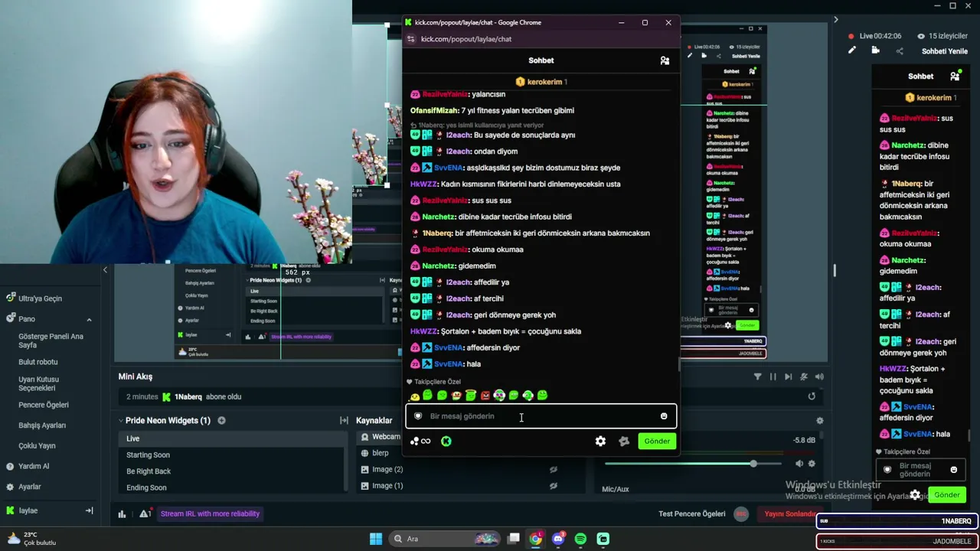Open the Mini Akış filter icon

(x=757, y=377)
